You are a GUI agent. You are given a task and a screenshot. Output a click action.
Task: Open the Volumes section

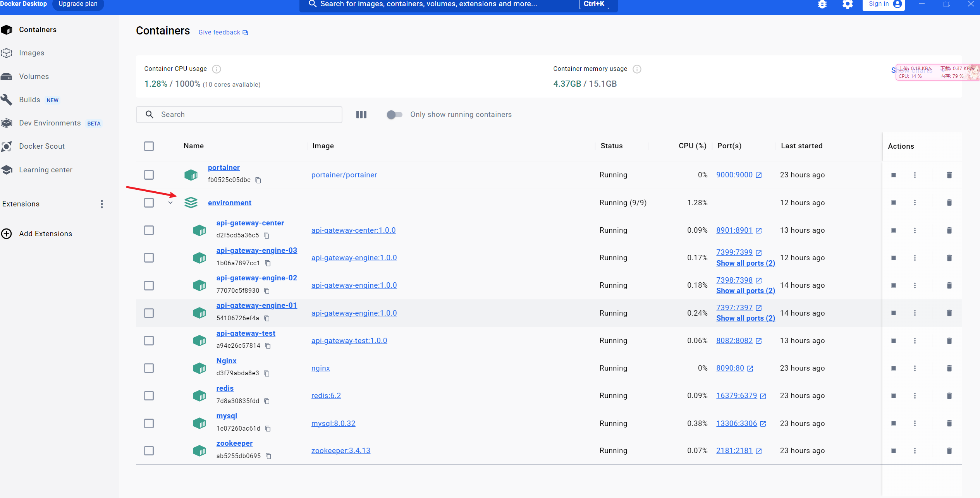coord(34,77)
